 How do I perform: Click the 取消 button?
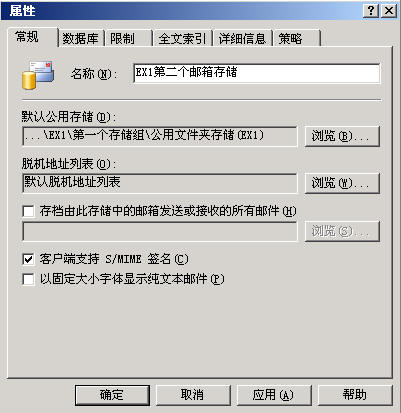pos(193,395)
